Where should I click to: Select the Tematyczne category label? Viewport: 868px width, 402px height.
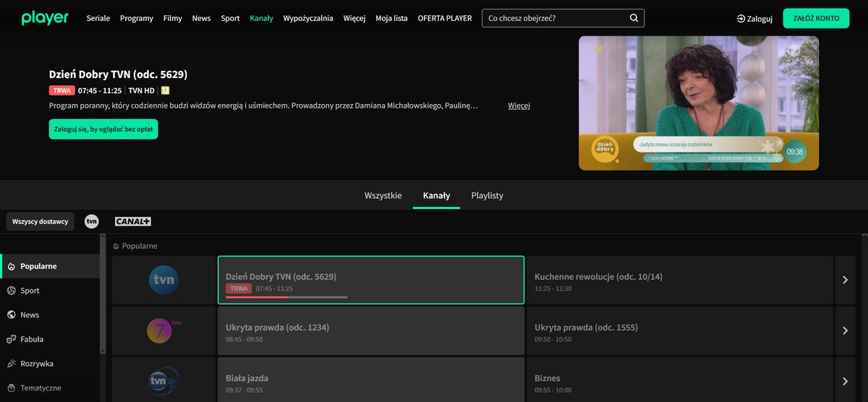click(x=41, y=388)
